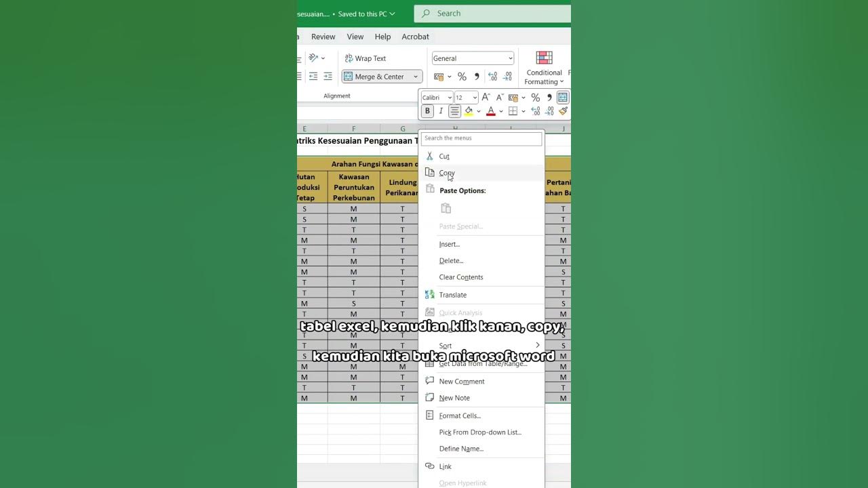
Task: Click Comma Style in the ribbon
Action: click(x=477, y=77)
